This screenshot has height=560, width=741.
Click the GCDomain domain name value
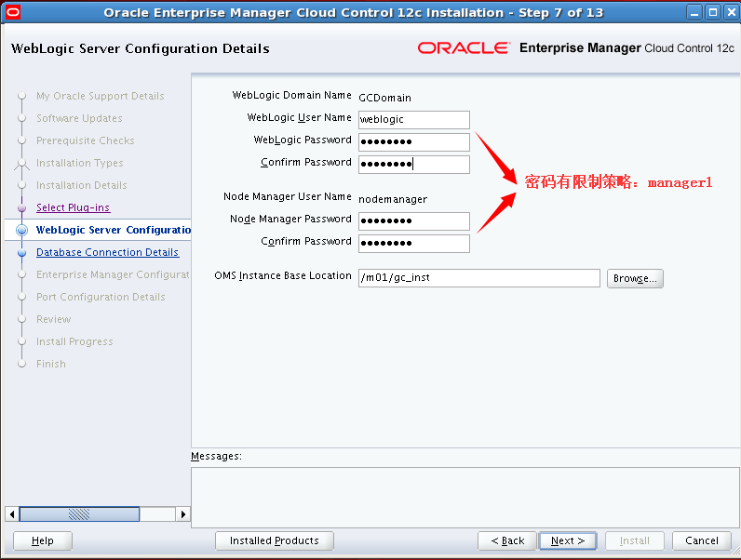[385, 98]
